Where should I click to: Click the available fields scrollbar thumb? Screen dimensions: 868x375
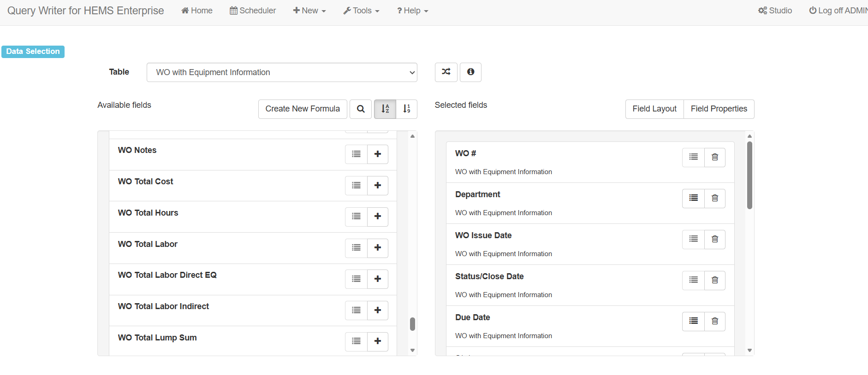pyautogui.click(x=412, y=324)
